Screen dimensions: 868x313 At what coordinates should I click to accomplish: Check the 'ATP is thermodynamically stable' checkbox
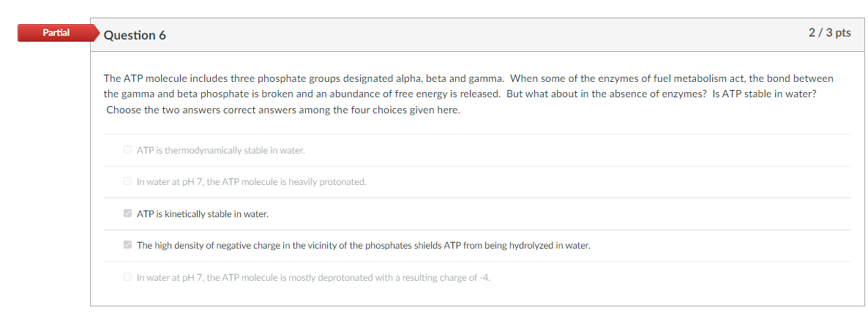(x=128, y=150)
